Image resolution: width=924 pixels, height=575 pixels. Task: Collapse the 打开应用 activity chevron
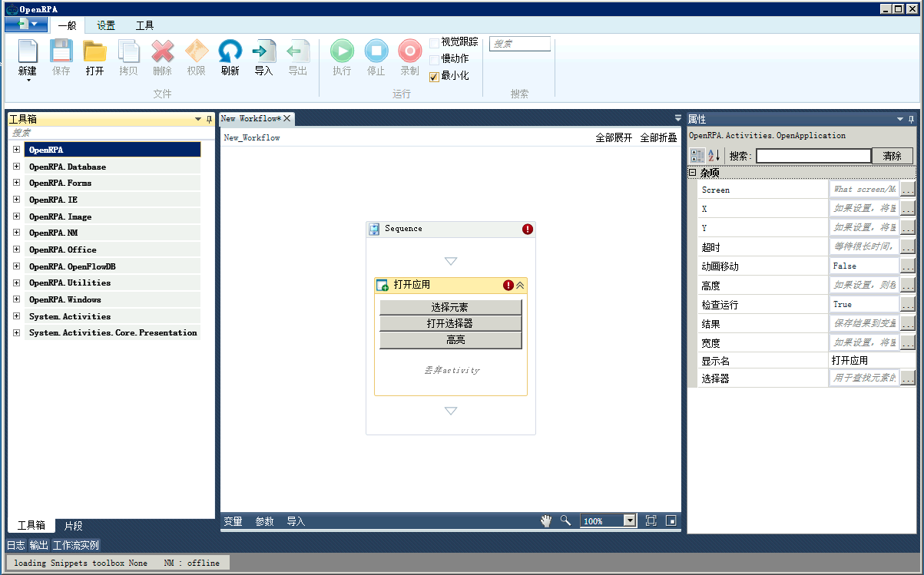520,285
